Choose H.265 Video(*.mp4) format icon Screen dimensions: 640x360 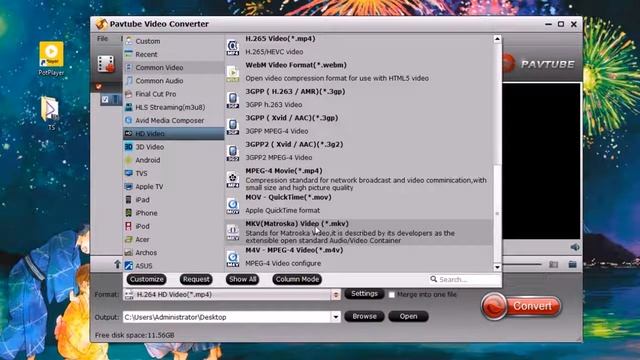tap(233, 47)
